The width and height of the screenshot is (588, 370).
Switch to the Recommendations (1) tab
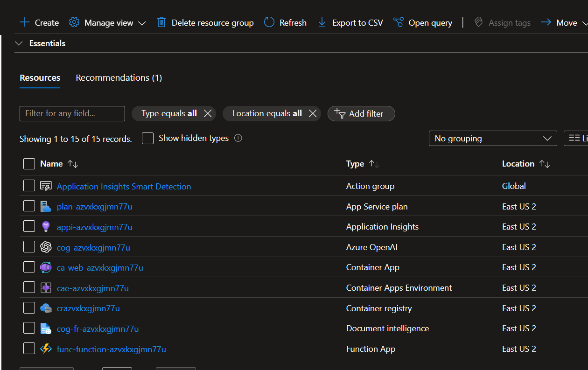pyautogui.click(x=119, y=78)
